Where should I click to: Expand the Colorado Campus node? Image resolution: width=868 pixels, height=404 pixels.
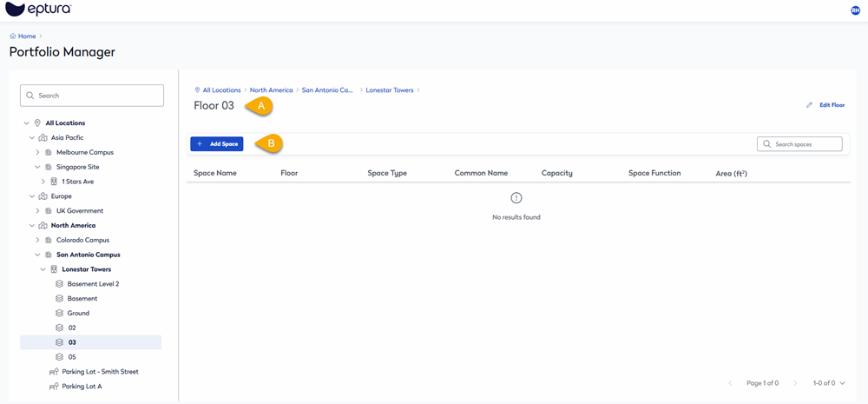pos(37,240)
